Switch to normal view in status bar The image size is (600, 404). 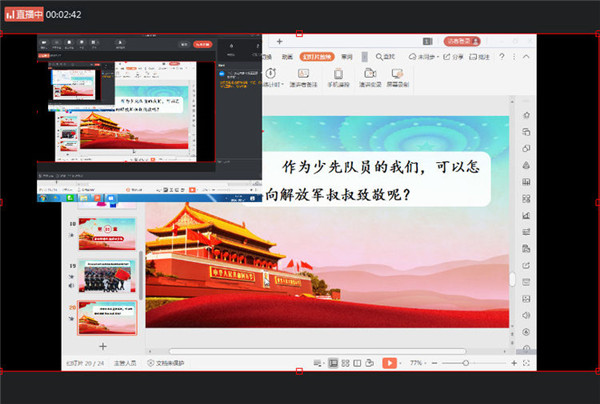333,363
